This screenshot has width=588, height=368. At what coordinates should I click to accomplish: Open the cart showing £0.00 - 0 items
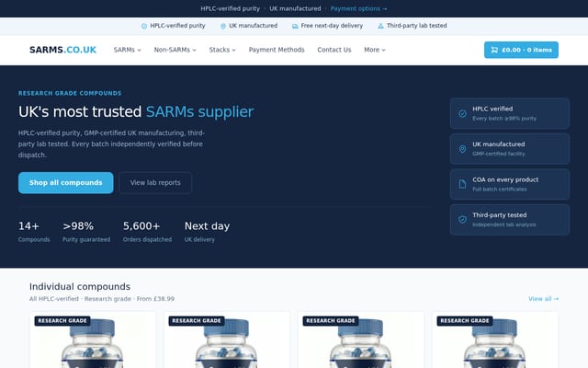[521, 50]
